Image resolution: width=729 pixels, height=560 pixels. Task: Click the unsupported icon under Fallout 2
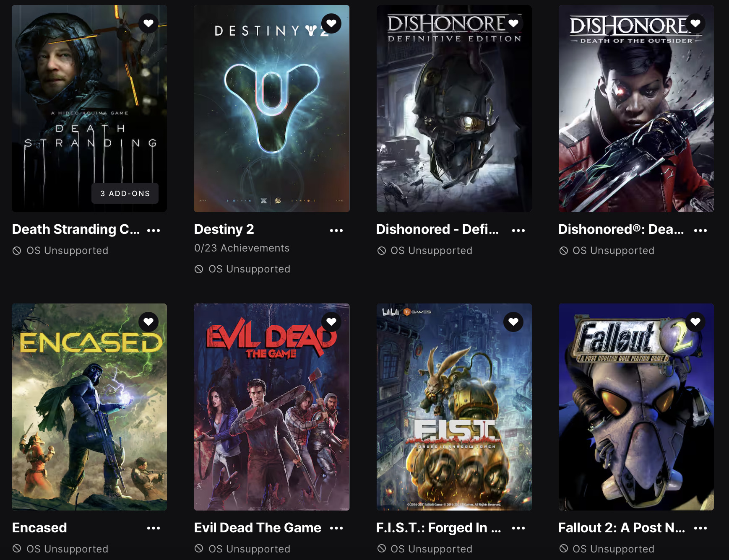563,548
